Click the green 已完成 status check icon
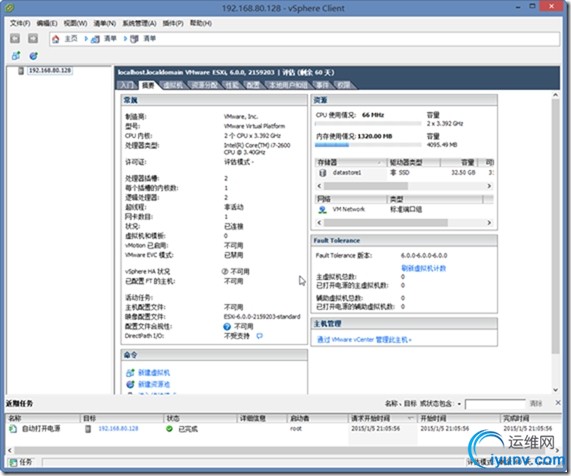 [169, 429]
